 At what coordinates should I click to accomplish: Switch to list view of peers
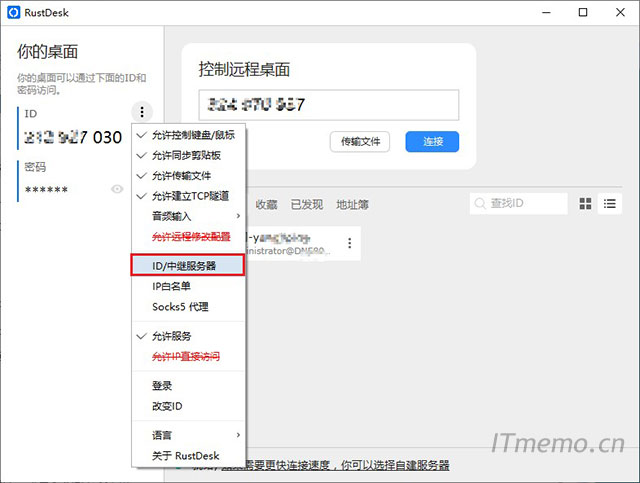(610, 203)
